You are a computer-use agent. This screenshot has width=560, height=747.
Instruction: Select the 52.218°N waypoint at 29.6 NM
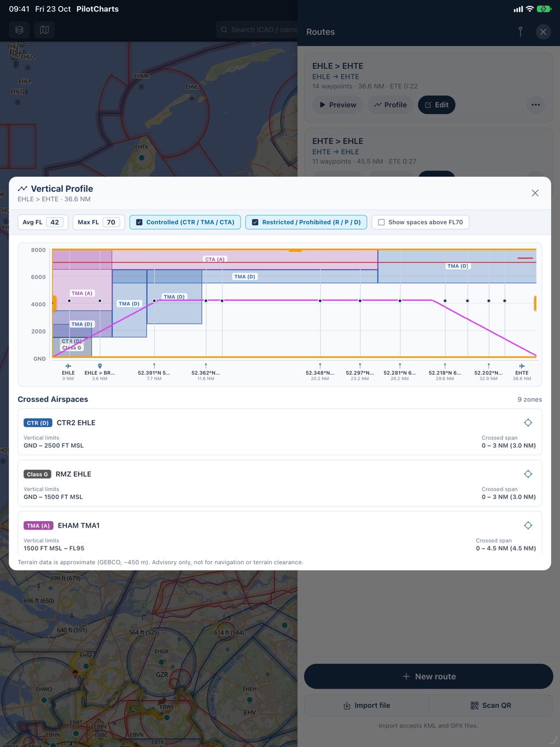[445, 372]
